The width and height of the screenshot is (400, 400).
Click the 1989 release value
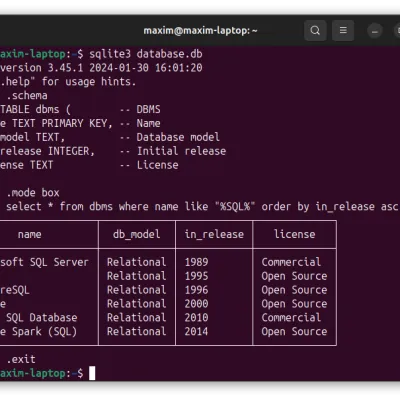[196, 262]
